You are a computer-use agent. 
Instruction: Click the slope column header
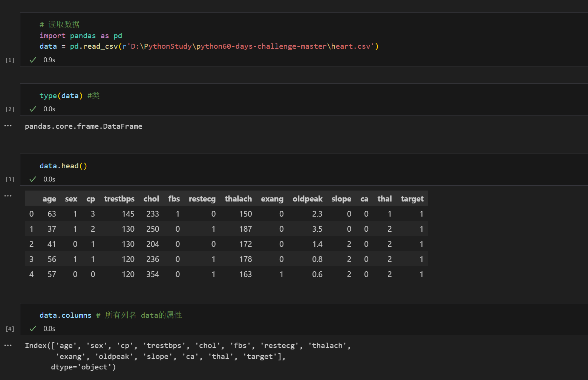tap(341, 199)
